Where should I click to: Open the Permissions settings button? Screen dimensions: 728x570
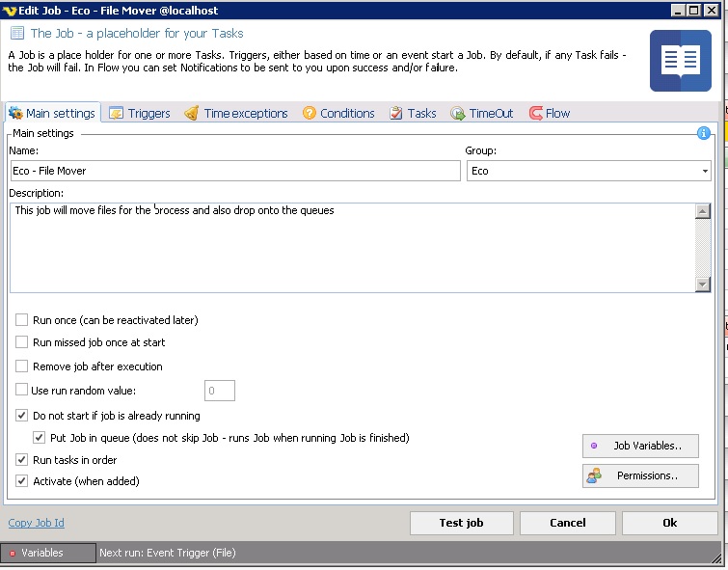pos(640,475)
